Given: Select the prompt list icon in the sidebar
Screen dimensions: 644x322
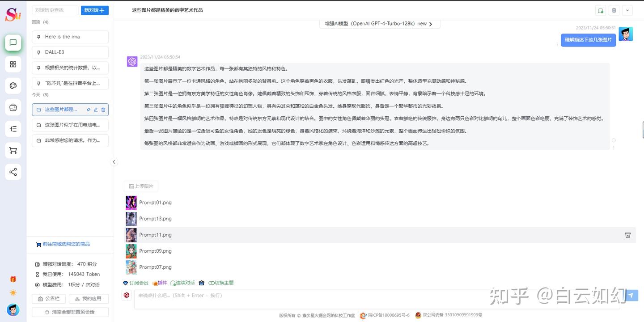Looking at the screenshot, I should click(x=13, y=129).
